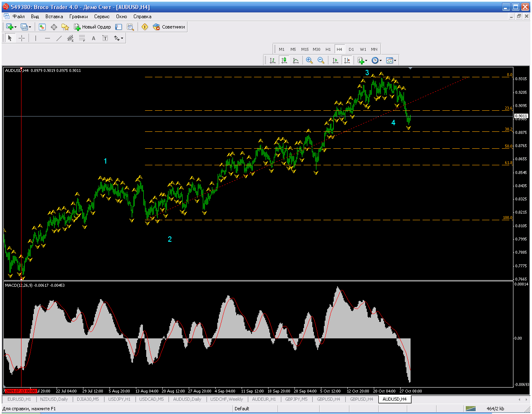Click the Новый Ордер button
This screenshot has height=414, width=532.
click(93, 27)
